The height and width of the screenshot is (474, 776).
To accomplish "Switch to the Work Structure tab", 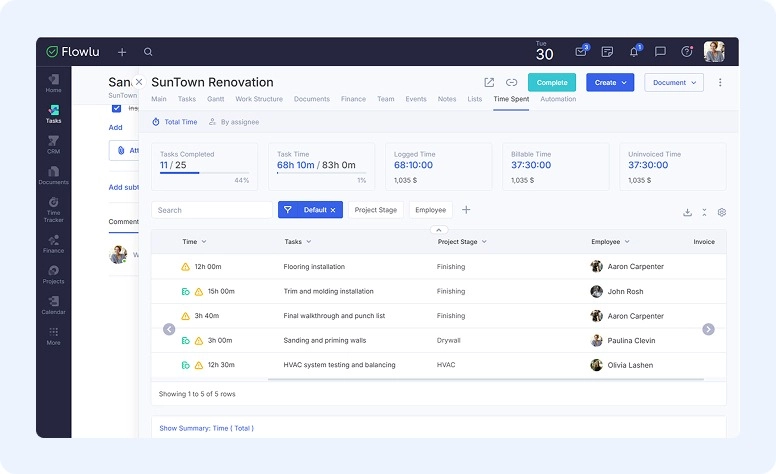I will (259, 99).
